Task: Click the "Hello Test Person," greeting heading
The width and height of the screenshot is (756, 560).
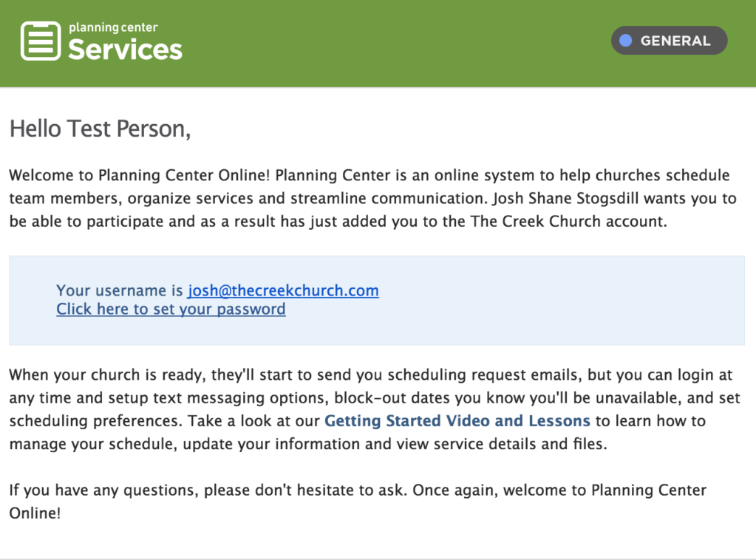Action: coord(101,129)
